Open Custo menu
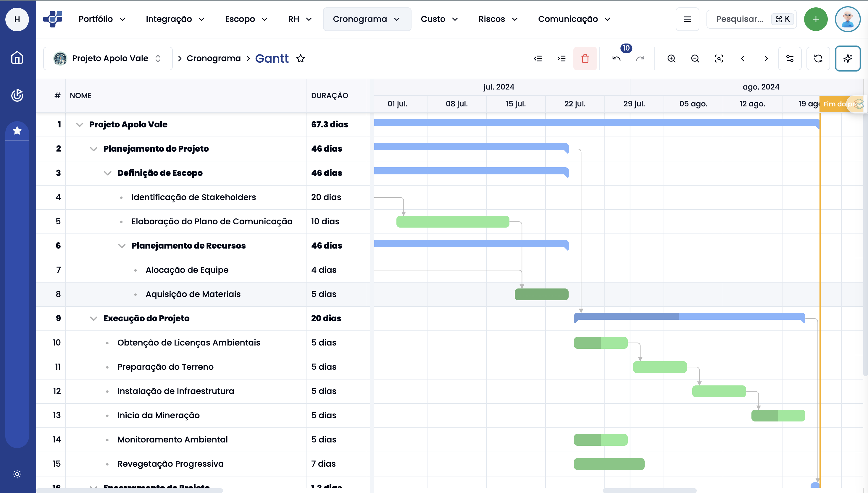The image size is (868, 493). (x=439, y=19)
